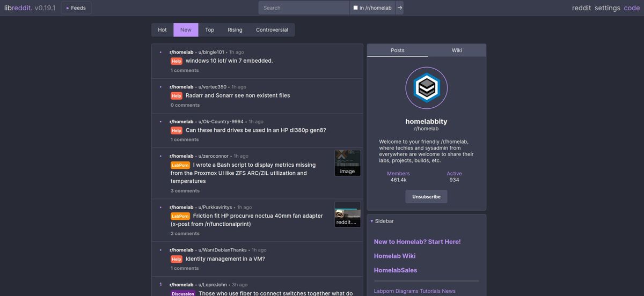The width and height of the screenshot is (644, 296).
Task: Open '2 comments' on noctua fan post
Action: pos(185,234)
